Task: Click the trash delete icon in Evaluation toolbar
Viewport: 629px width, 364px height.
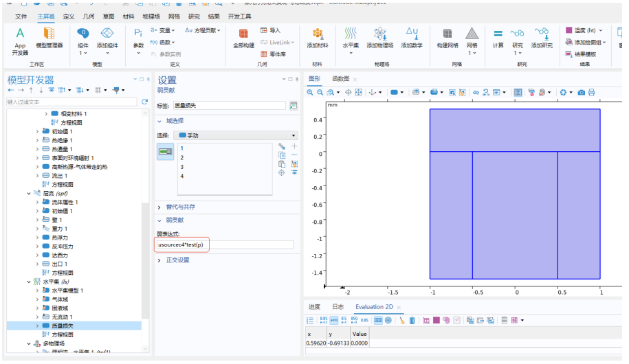Action: 412,320
